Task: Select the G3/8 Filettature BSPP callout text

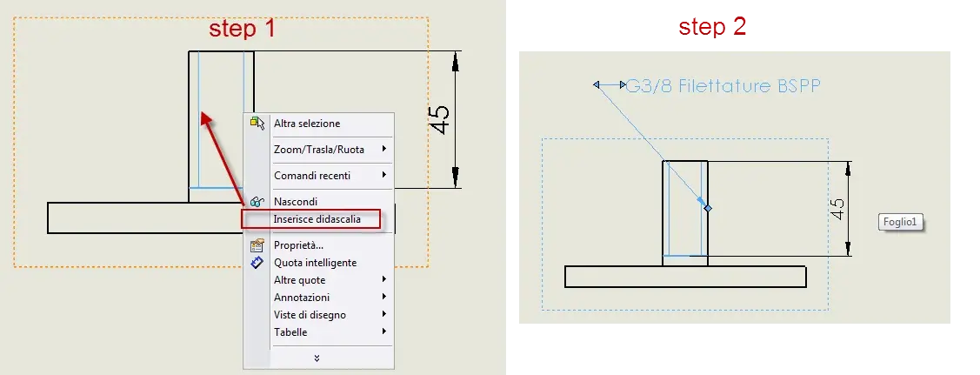Action: (x=723, y=85)
